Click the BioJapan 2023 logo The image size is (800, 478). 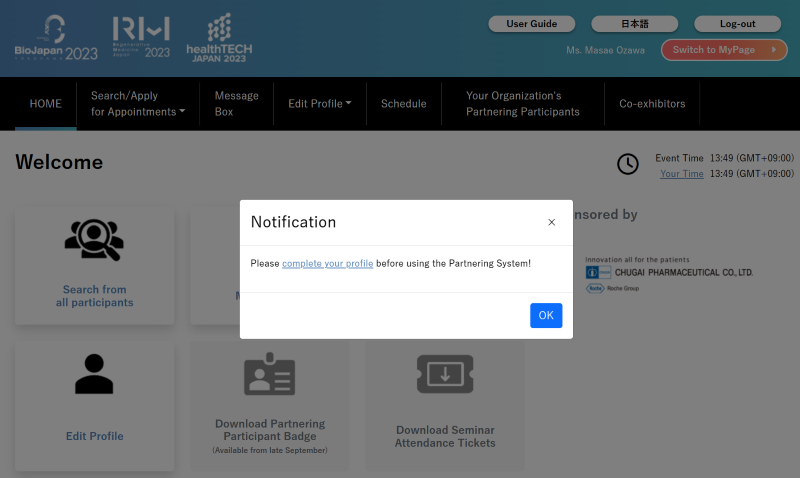[56, 38]
